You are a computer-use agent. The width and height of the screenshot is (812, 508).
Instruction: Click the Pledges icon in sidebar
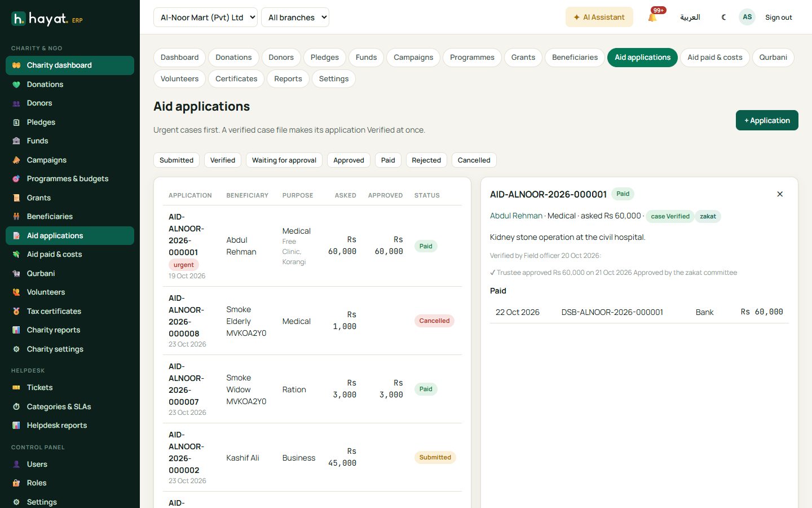tap(16, 122)
